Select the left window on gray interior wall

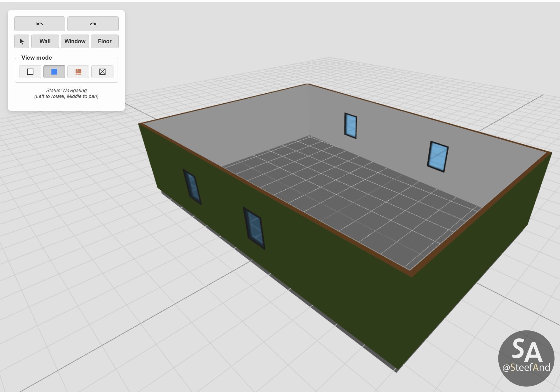351,126
